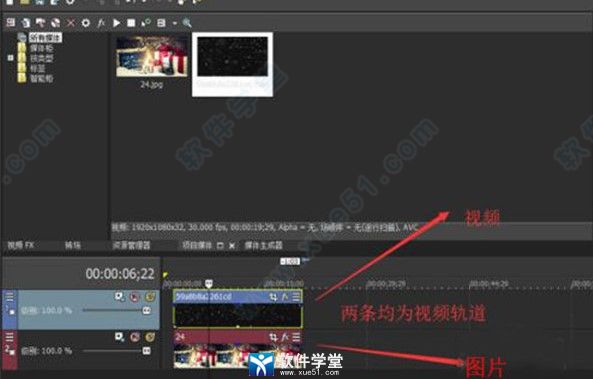
Task: Remove selected media with red X icon
Action: tap(71, 23)
